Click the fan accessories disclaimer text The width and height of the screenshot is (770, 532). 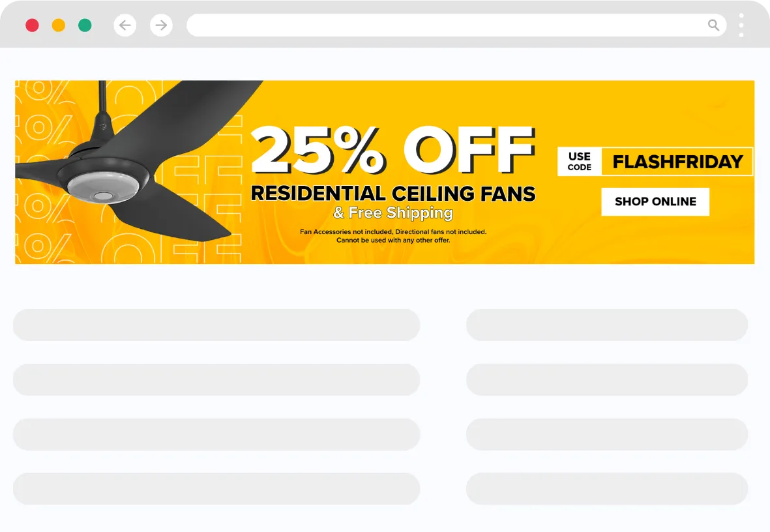pyautogui.click(x=394, y=235)
